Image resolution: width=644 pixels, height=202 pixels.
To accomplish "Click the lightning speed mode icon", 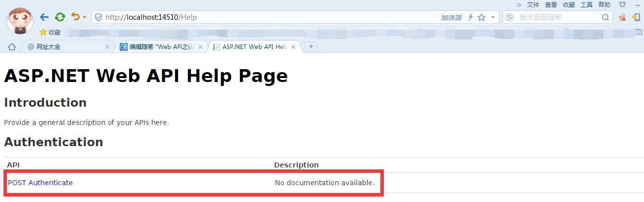I will click(470, 17).
